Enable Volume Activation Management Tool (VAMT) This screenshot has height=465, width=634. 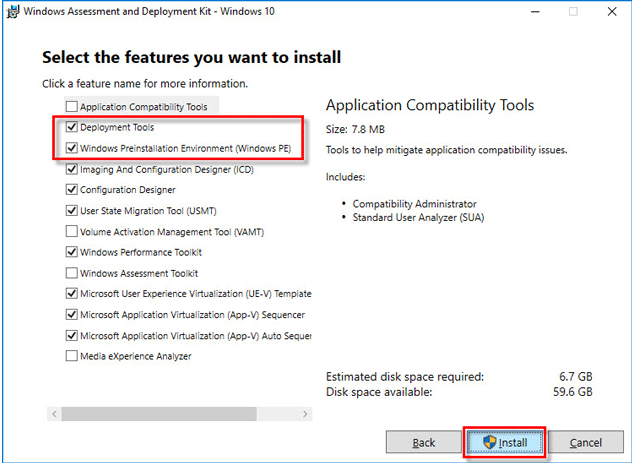(71, 231)
